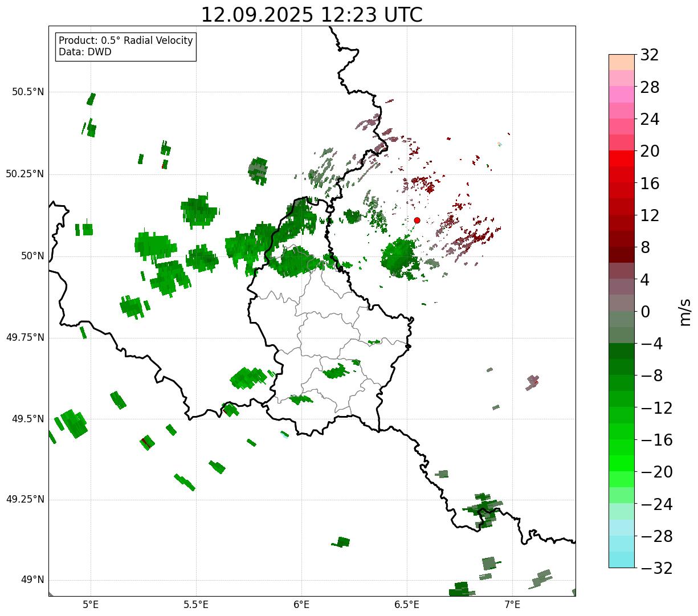Click the 5.5°E longitude label
The height and width of the screenshot is (616, 698).
pos(197,605)
